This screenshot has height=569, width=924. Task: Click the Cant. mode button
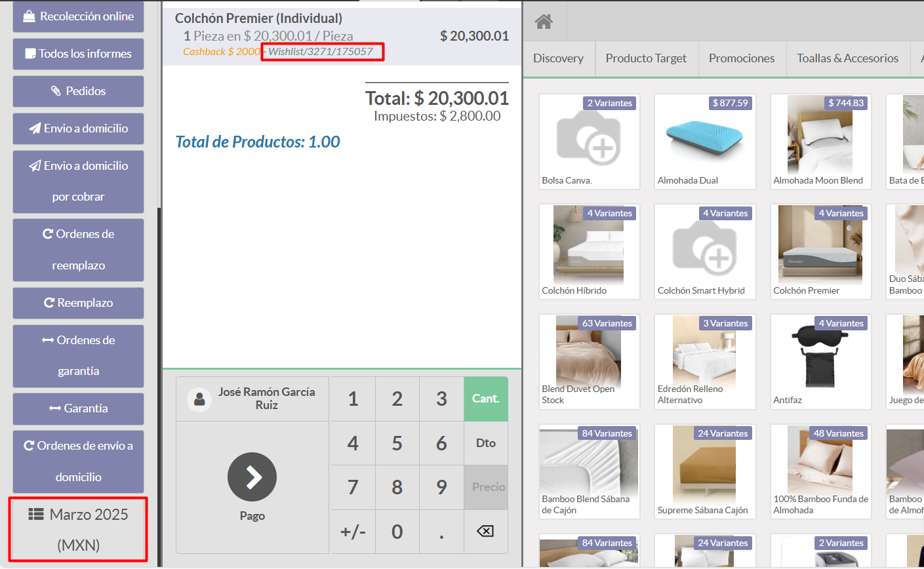[485, 399]
